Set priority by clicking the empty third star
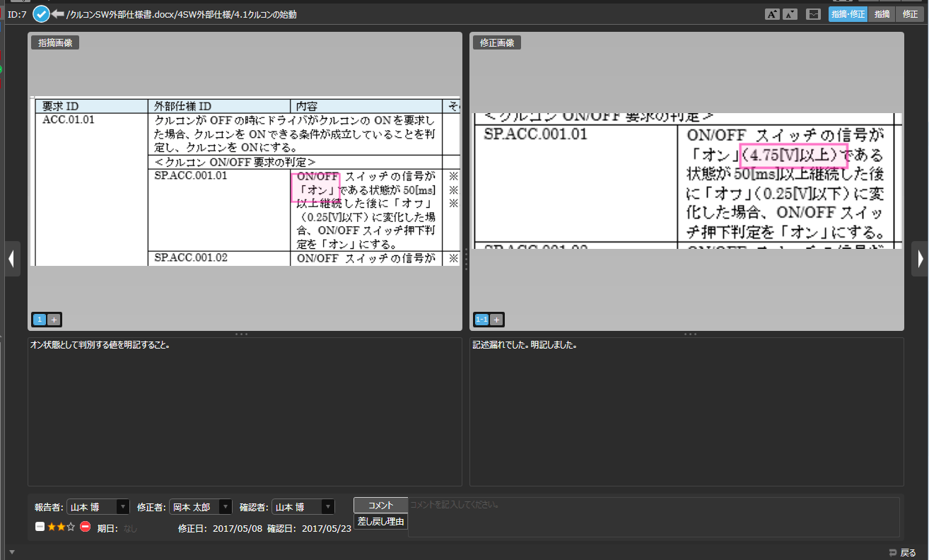Image resolution: width=929 pixels, height=560 pixels. (69, 526)
